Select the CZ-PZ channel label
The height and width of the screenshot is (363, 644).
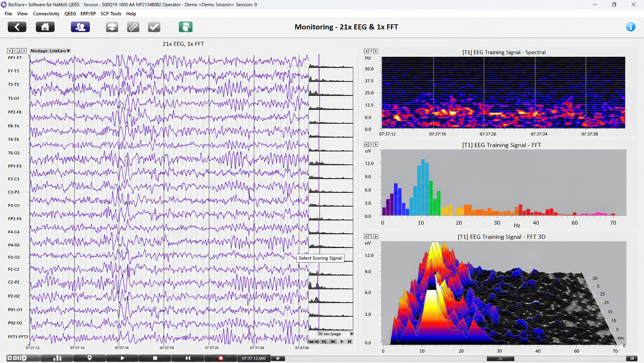[x=13, y=282]
